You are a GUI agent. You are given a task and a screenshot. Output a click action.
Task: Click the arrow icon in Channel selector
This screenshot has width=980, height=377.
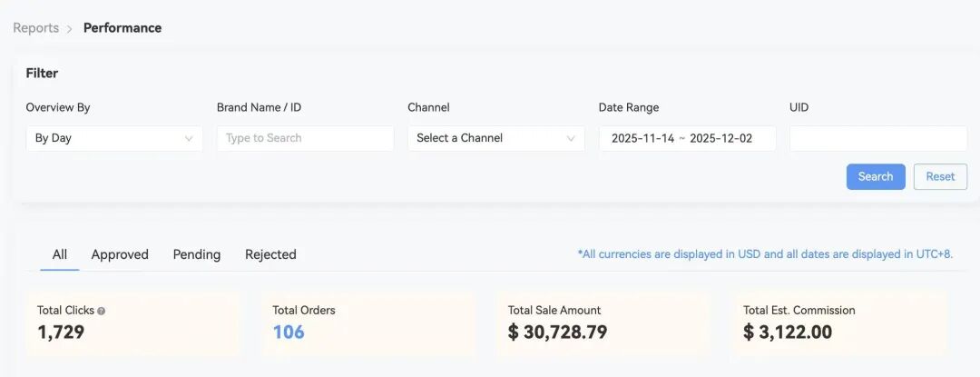(571, 138)
